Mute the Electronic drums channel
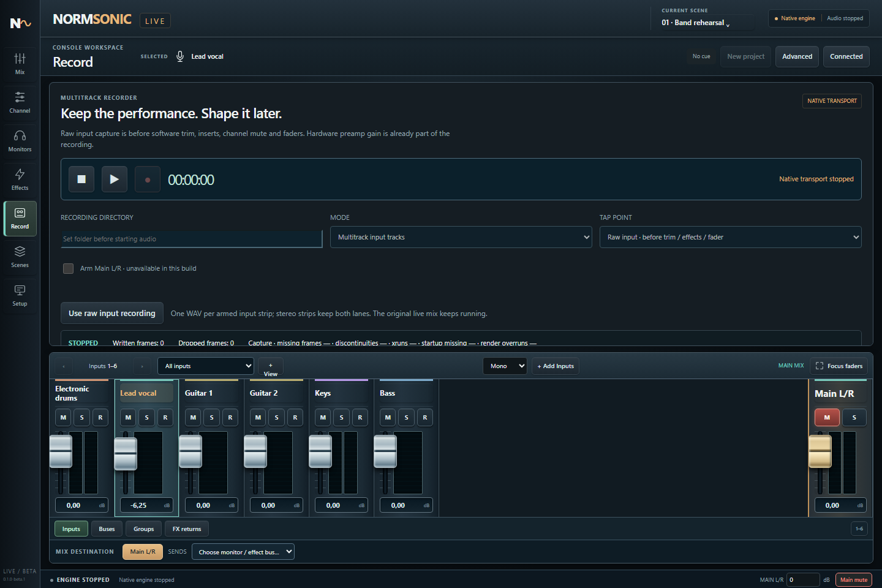 (63, 418)
